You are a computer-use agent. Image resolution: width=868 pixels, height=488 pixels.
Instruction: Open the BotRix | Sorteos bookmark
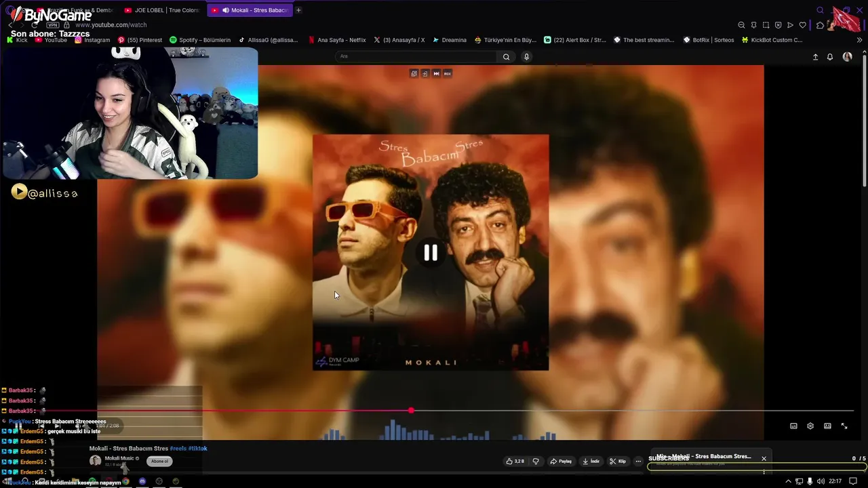coord(709,40)
